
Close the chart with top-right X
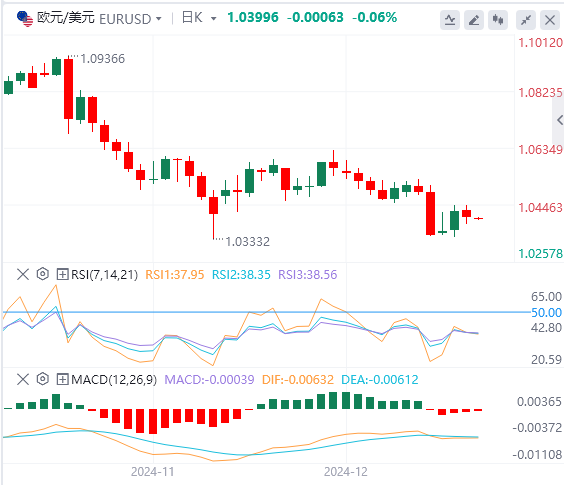550,20
